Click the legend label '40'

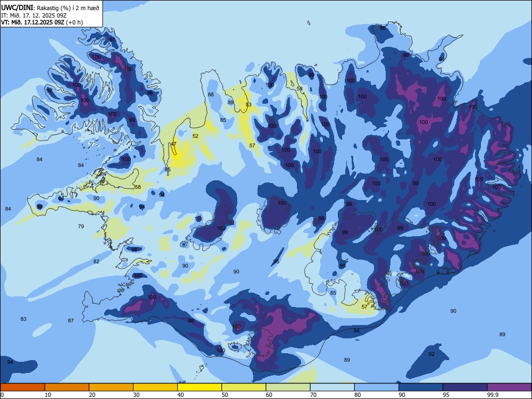coord(181,395)
